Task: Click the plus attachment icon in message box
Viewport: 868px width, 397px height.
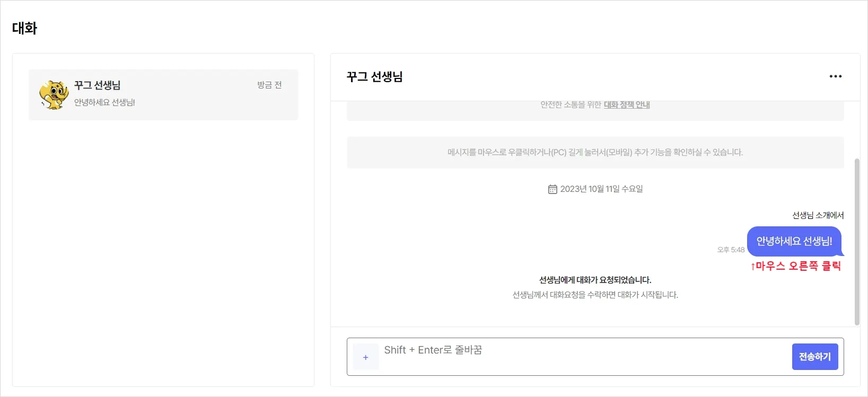Action: (366, 357)
